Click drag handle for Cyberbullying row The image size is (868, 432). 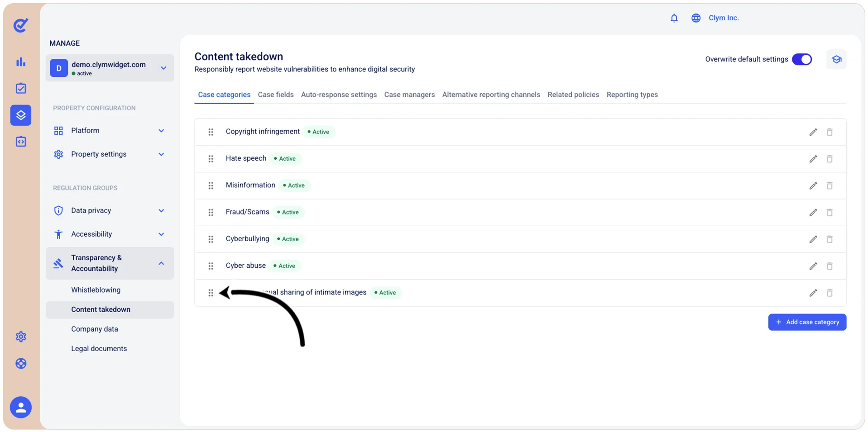(x=211, y=239)
